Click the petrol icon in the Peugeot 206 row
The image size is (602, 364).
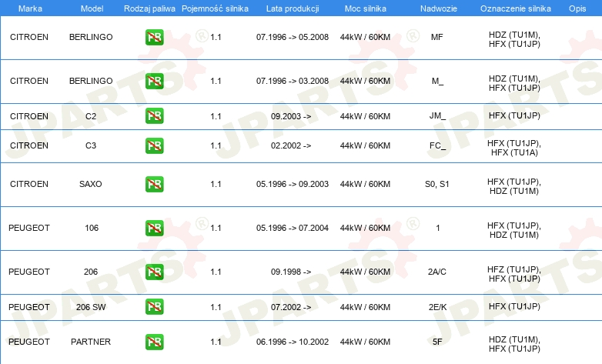[154, 272]
